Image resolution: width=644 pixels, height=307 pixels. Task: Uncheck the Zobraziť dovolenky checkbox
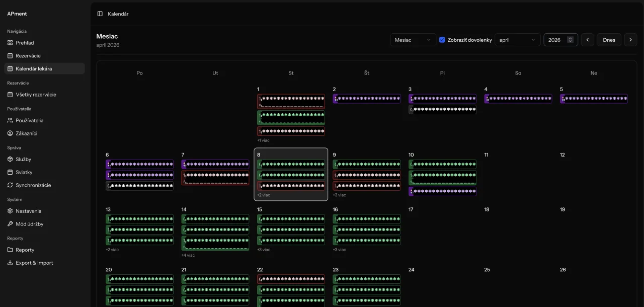click(442, 40)
